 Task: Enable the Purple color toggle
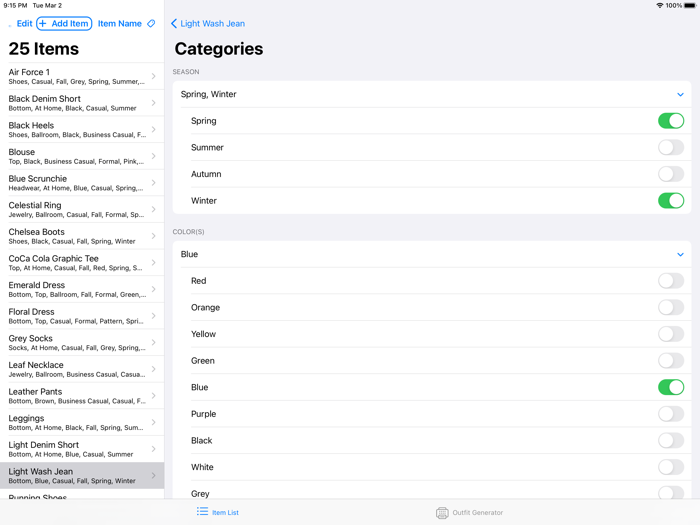(x=671, y=414)
